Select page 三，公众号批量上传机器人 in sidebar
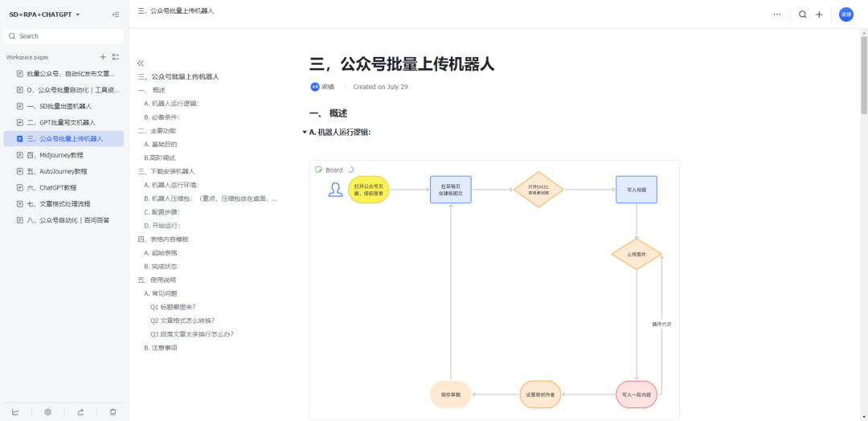 point(63,138)
